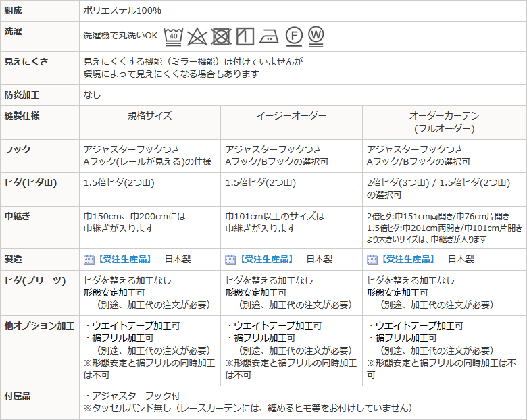This screenshot has width=527, height=420.
Task: Click the 他オプション加工 row label
Action: point(39,325)
